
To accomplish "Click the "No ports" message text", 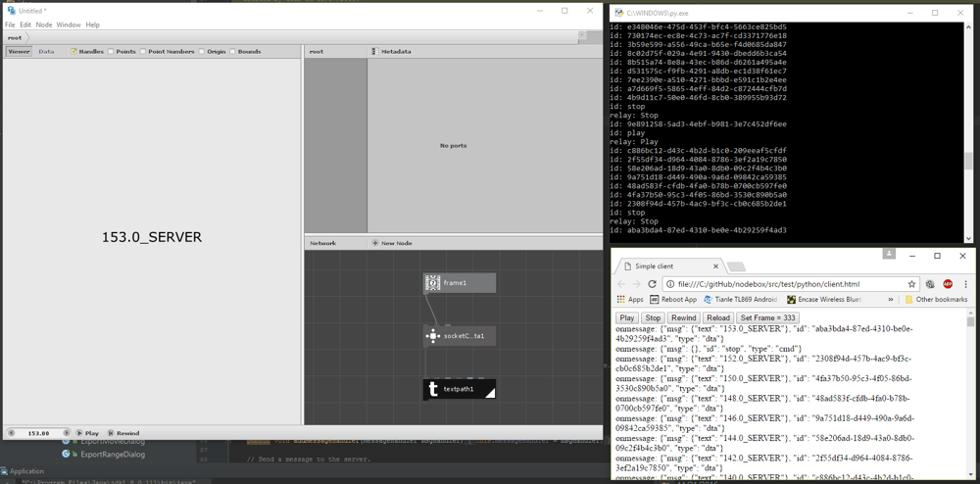I will click(x=453, y=146).
